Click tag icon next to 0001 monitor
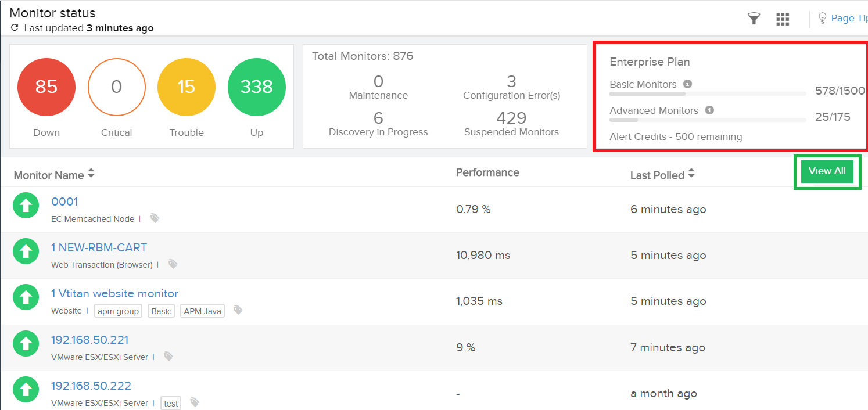 pos(154,218)
